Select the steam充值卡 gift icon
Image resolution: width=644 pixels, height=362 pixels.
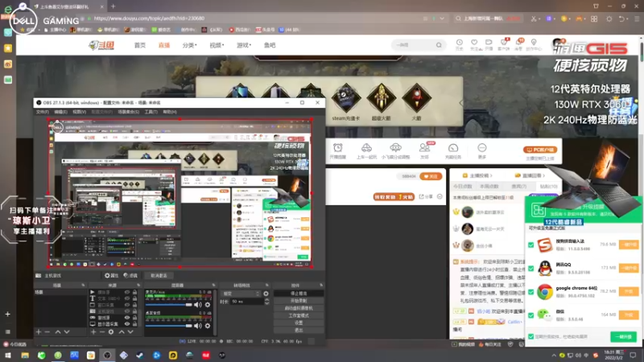tap(346, 97)
